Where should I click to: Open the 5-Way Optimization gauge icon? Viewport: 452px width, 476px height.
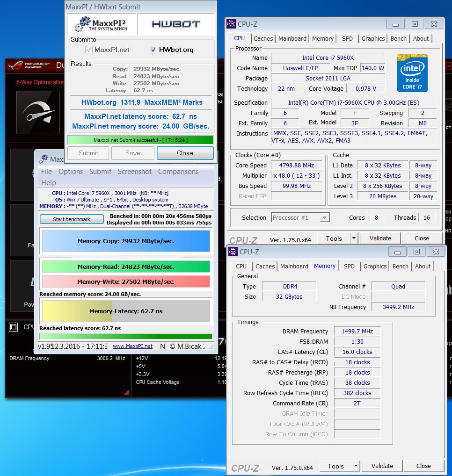pyautogui.click(x=38, y=112)
